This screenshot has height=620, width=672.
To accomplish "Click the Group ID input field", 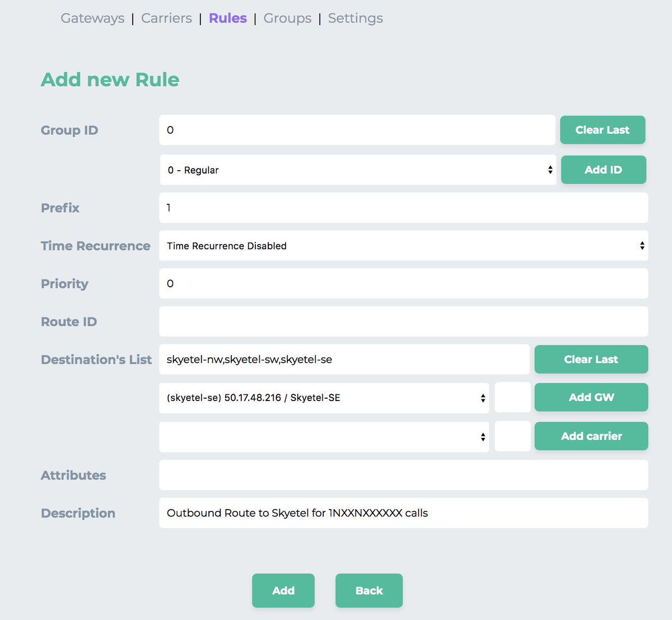I will click(x=357, y=130).
